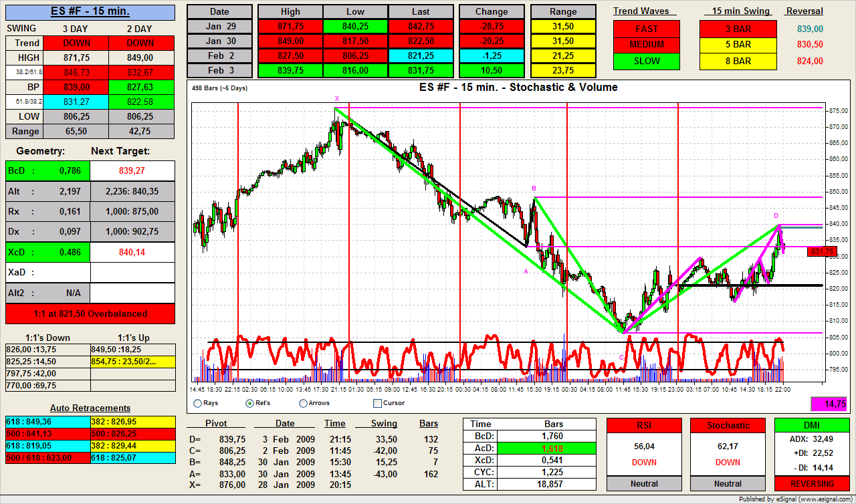This screenshot has height=504, width=856.
Task: Click the XcD 0.486 geometry cell
Action: click(x=48, y=252)
